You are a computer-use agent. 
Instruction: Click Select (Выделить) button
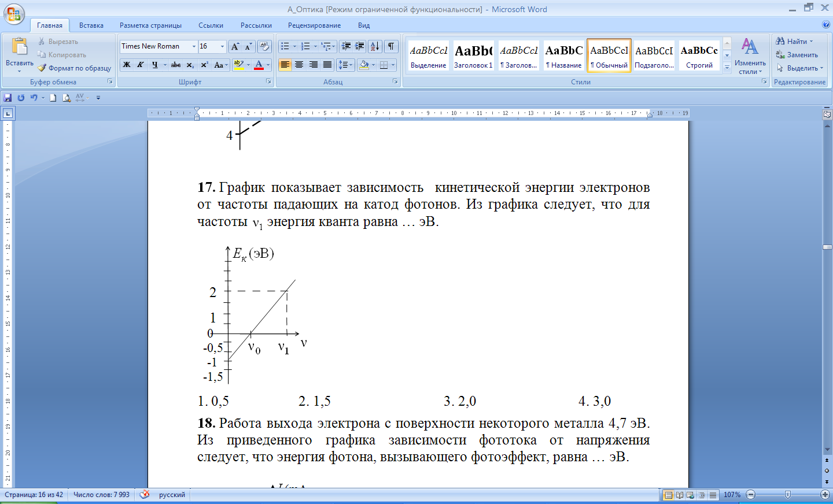800,68
